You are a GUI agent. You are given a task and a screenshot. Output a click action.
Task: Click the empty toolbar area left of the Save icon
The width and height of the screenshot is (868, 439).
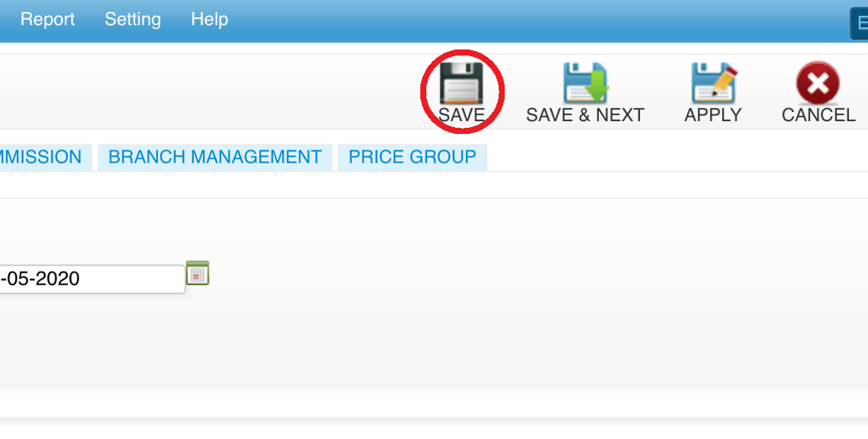[211, 91]
